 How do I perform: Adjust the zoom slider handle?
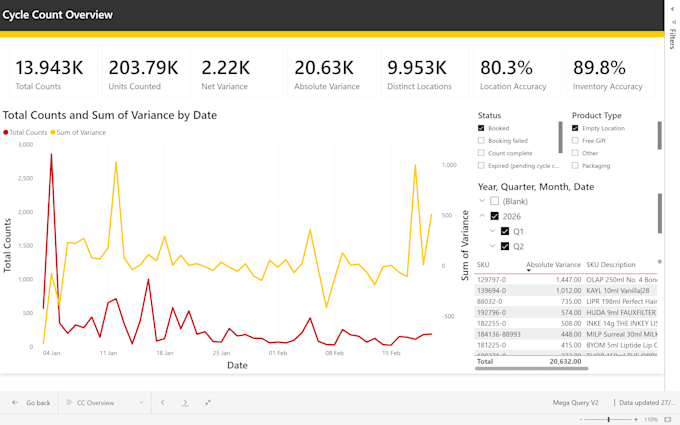click(x=609, y=419)
